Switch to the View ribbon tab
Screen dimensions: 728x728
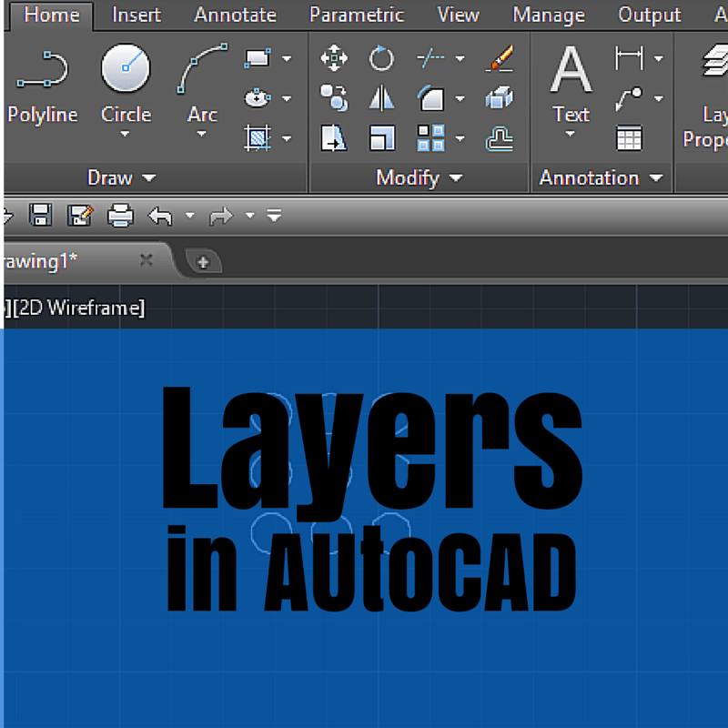pyautogui.click(x=458, y=15)
